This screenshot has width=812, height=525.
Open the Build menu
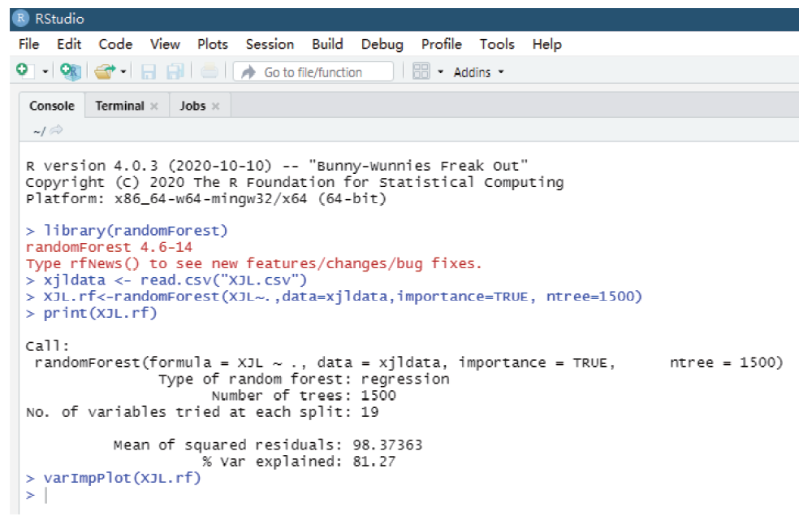pos(327,45)
